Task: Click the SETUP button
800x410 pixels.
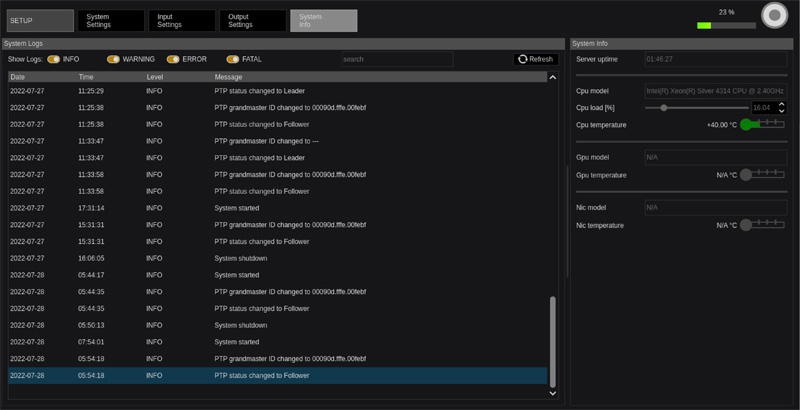Action: 39,21
